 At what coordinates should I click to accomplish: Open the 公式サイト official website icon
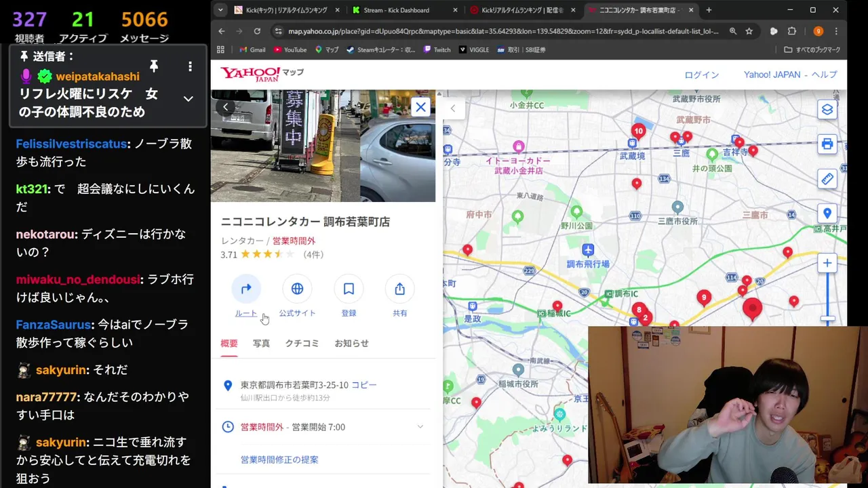pyautogui.click(x=297, y=289)
